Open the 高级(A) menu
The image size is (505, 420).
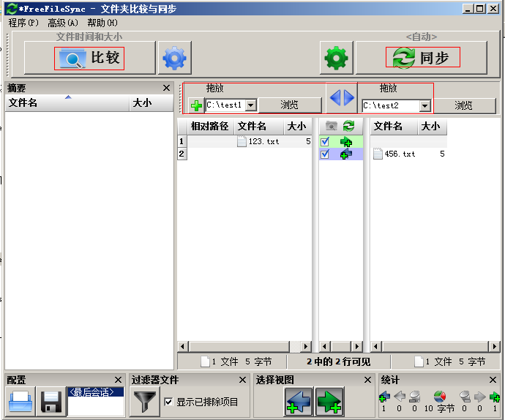(63, 23)
